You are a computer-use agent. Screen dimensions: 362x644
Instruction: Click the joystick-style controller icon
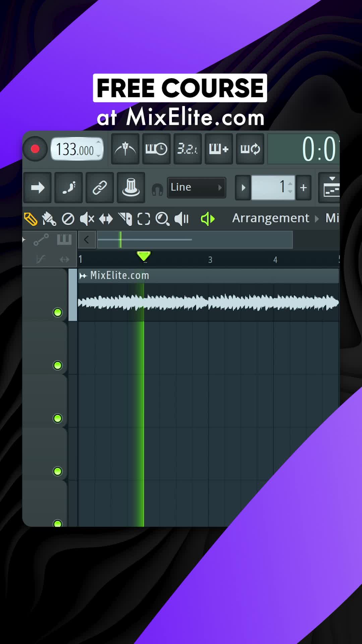pos(131,187)
